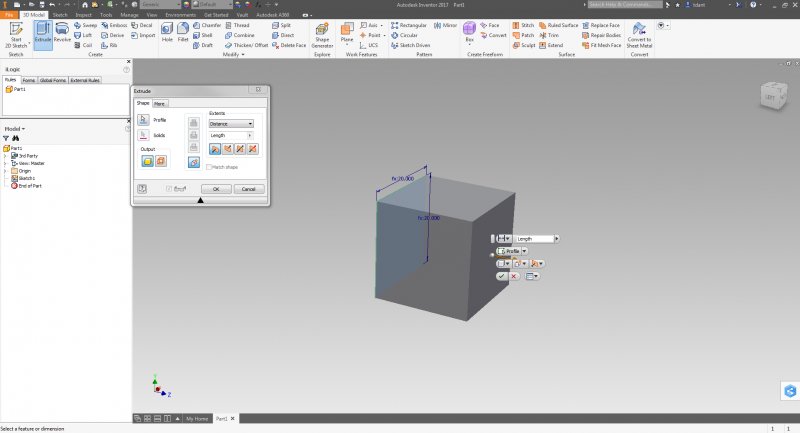
Task: Click the Delete Face tool
Action: [289, 45]
